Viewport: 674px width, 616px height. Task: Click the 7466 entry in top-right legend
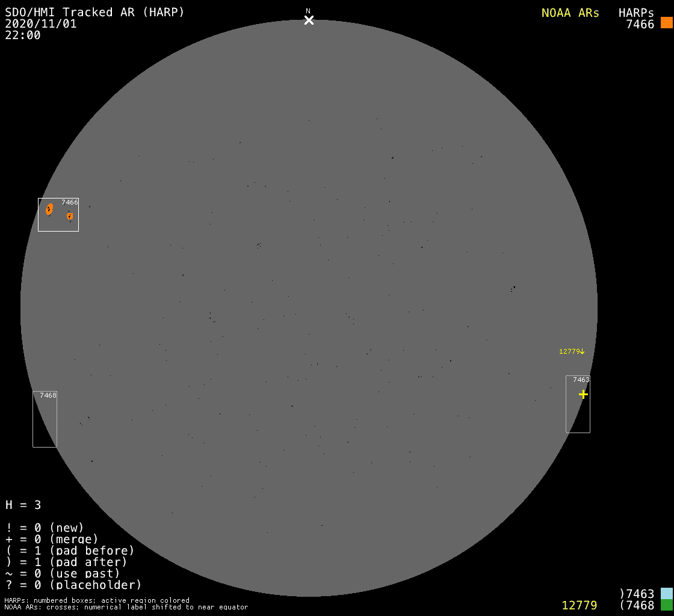640,24
